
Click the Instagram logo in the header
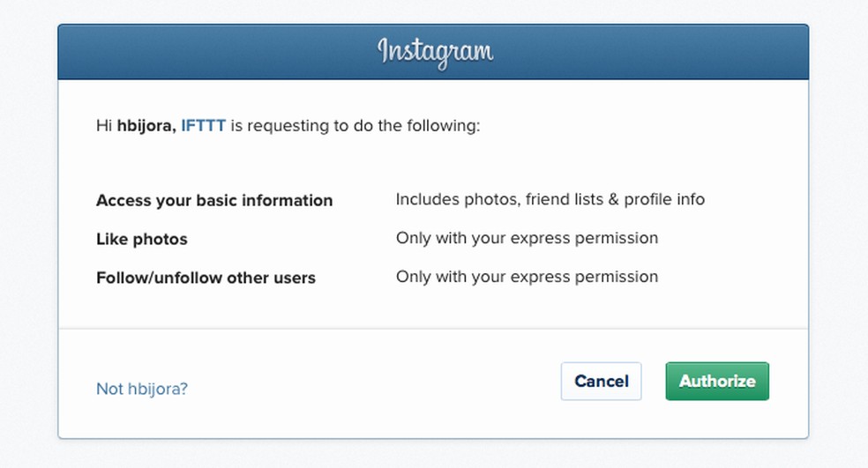[x=435, y=51]
